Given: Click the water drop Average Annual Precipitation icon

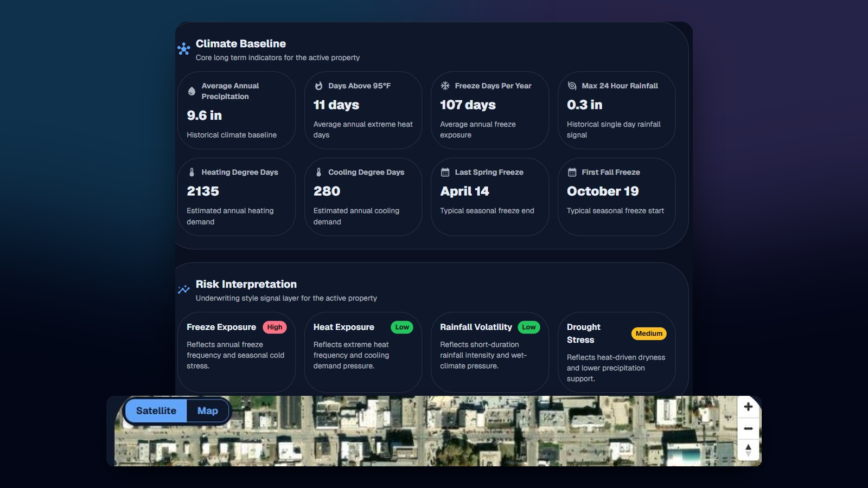Looking at the screenshot, I should (192, 91).
